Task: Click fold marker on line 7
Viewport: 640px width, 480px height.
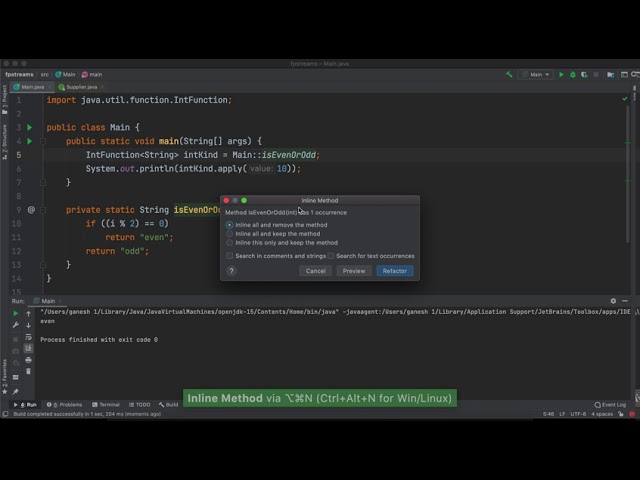Action: [x=43, y=182]
